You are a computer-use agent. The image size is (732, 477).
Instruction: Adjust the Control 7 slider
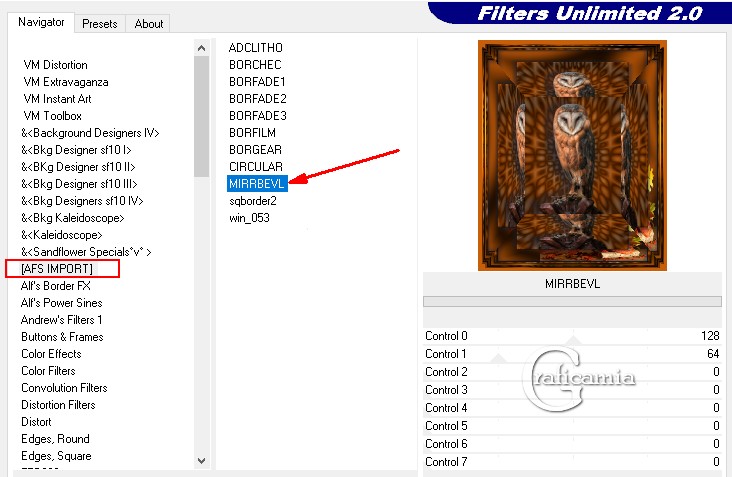coord(572,462)
